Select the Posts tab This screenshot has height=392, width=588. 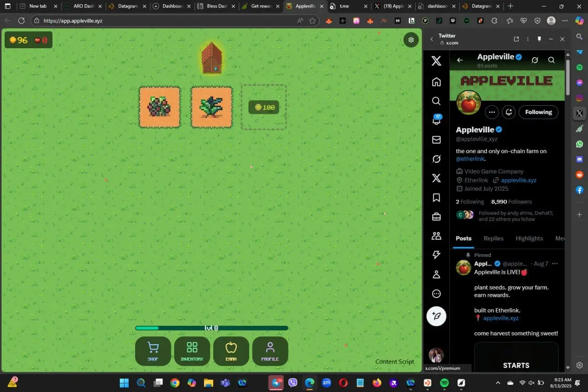464,239
